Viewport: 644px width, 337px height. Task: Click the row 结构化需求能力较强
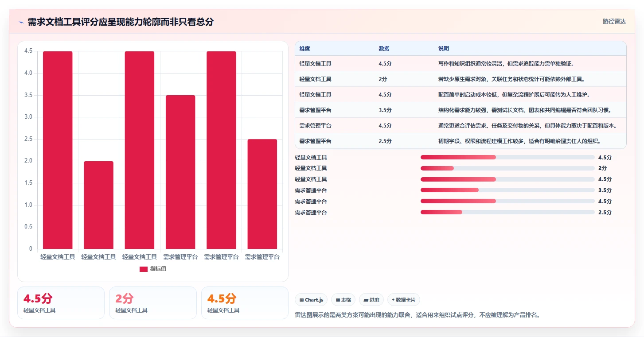click(x=461, y=110)
